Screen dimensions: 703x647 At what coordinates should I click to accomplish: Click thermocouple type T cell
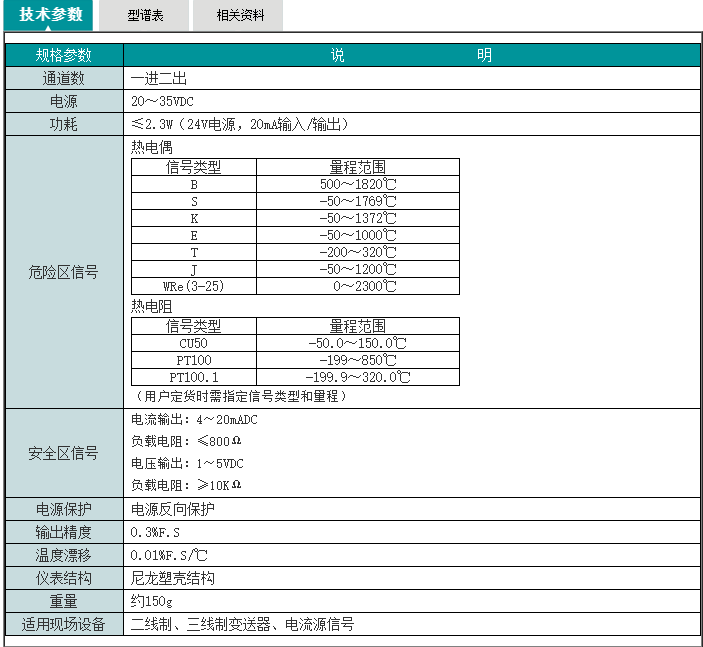coord(194,252)
